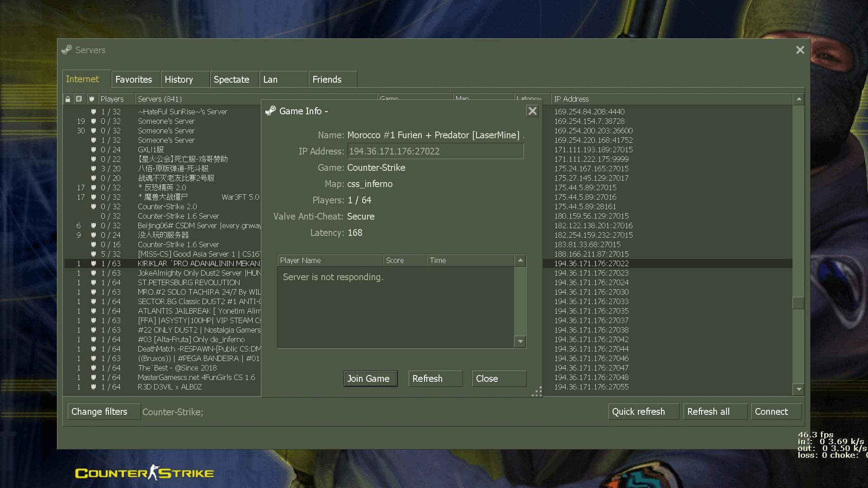Sort by password lock column icon
This screenshot has width=868, height=488.
(68, 99)
